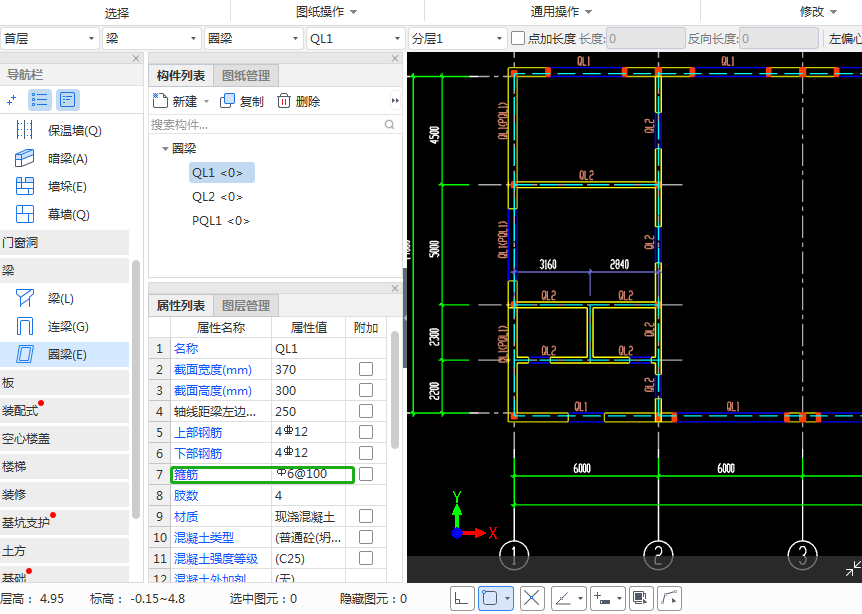862x614 pixels.
Task: Switch navigation to detailed list view icon
Action: coord(68,99)
